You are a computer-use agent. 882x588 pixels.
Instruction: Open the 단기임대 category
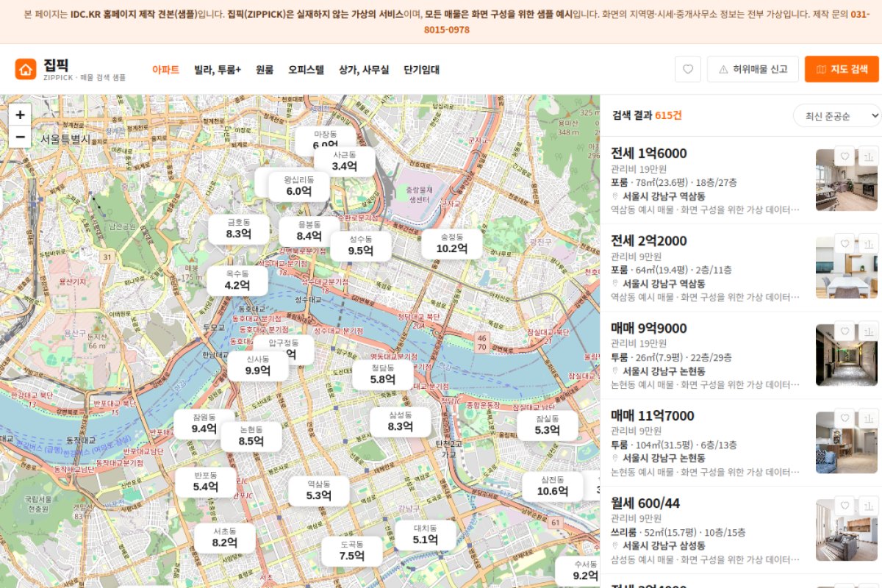tap(421, 70)
